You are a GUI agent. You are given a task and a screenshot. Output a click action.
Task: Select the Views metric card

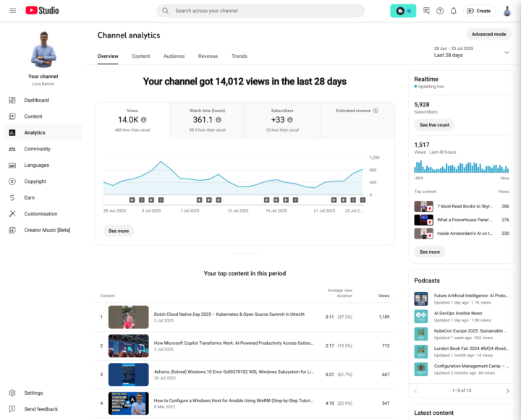point(132,120)
